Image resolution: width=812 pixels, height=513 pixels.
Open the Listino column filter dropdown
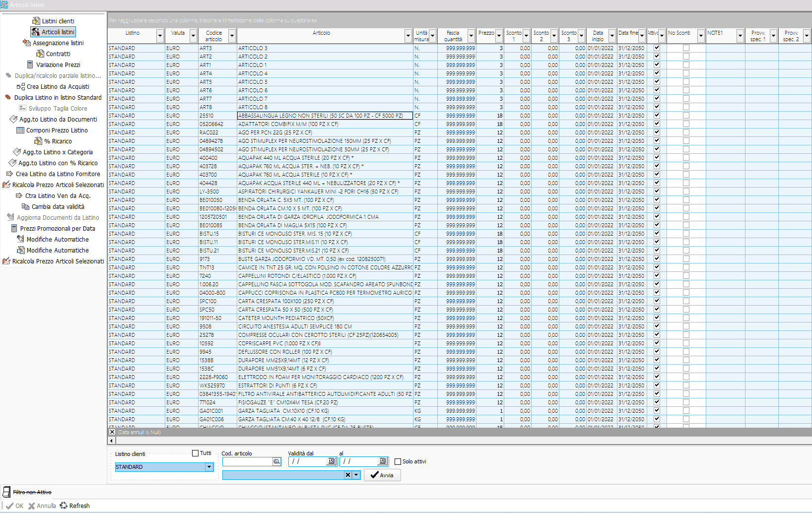(160, 36)
